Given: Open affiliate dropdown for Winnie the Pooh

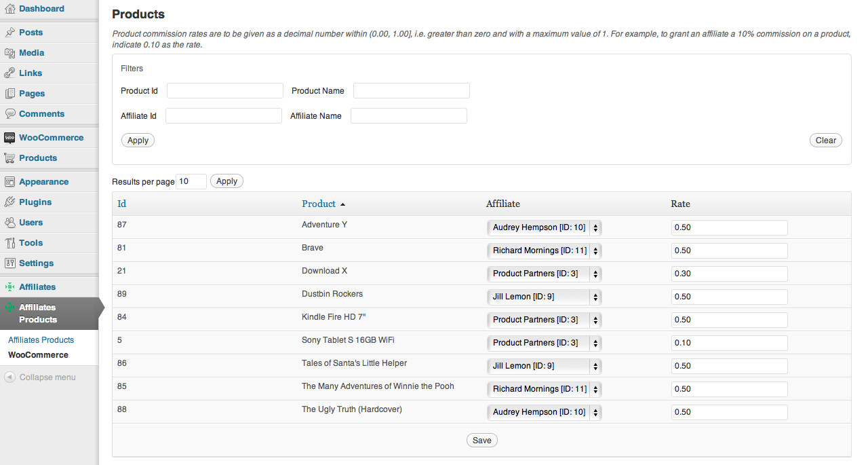Looking at the screenshot, I should [544, 389].
